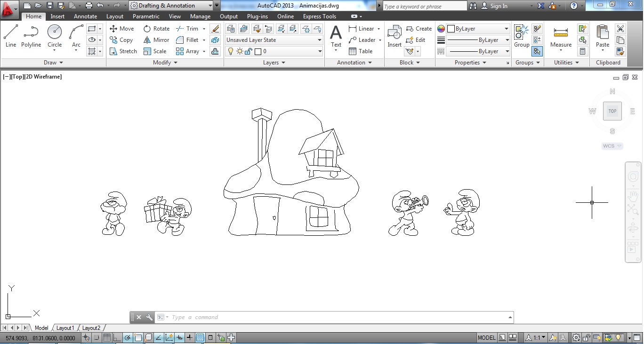Click the Measure utility
The height and width of the screenshot is (344, 644).
point(561,37)
